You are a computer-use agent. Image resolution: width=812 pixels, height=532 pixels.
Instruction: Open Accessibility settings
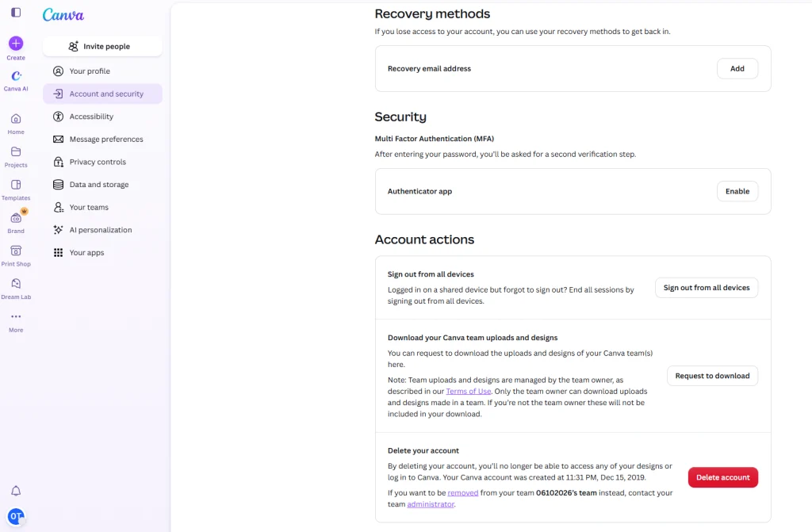point(102,117)
